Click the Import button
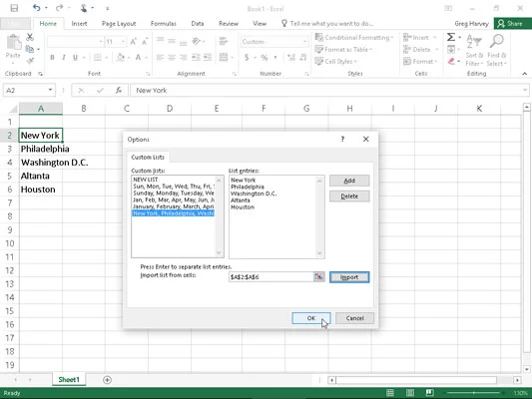This screenshot has width=532, height=399. click(349, 277)
